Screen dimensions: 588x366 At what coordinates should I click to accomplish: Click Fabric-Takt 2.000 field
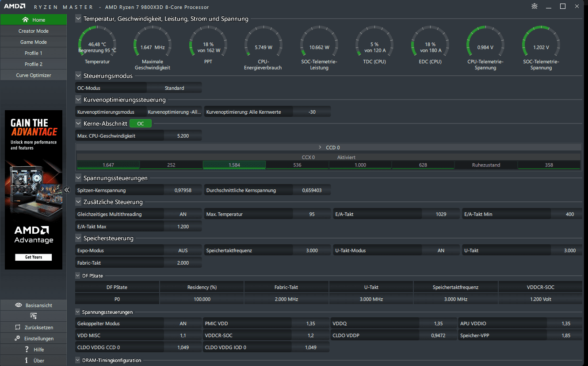[183, 263]
